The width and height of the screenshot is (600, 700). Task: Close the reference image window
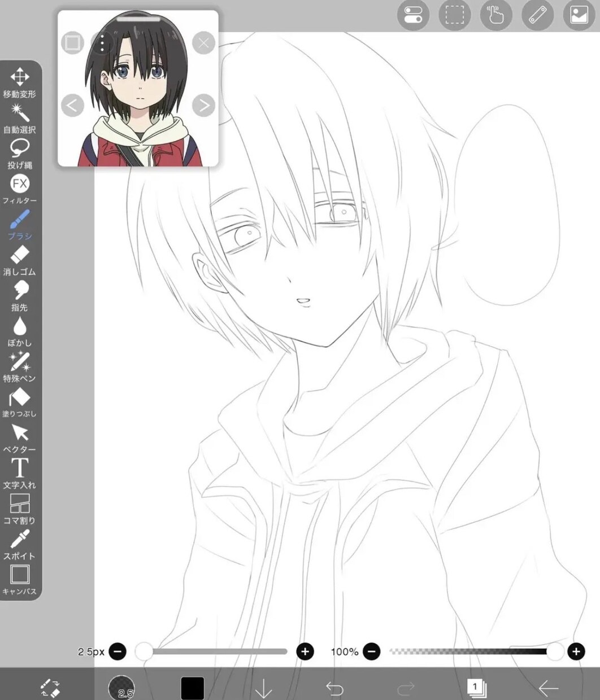point(203,42)
